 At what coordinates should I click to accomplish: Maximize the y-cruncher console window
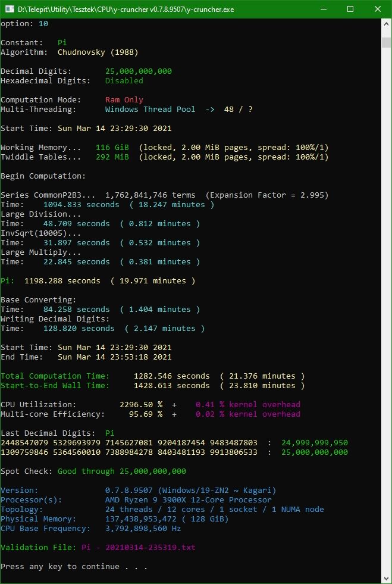click(350, 10)
